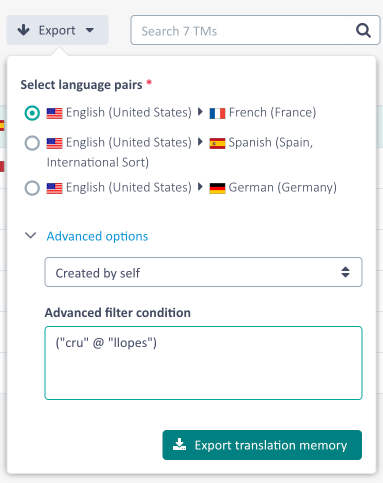The width and height of the screenshot is (383, 483).
Task: Click the German flag icon
Action: [217, 188]
